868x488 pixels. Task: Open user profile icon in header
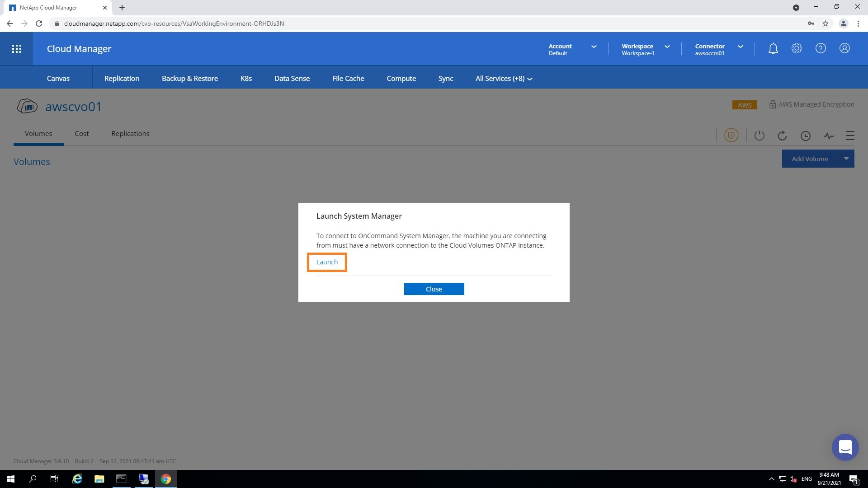[x=844, y=48]
